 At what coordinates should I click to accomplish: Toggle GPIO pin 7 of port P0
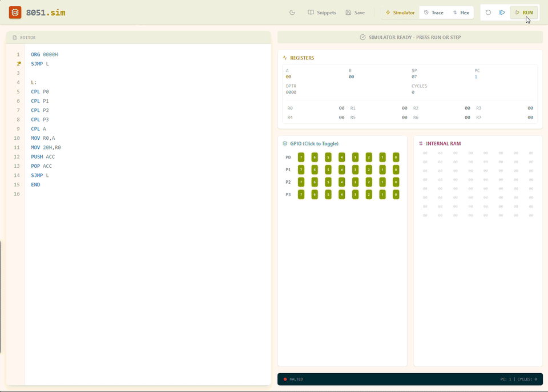301,157
